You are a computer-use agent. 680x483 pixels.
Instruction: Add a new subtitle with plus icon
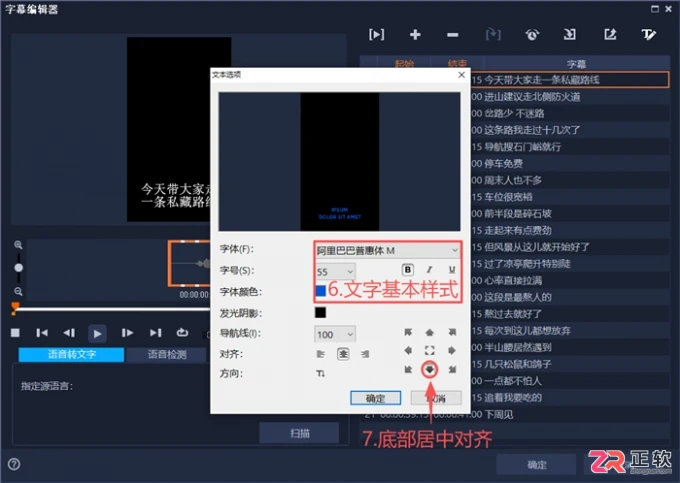415,34
